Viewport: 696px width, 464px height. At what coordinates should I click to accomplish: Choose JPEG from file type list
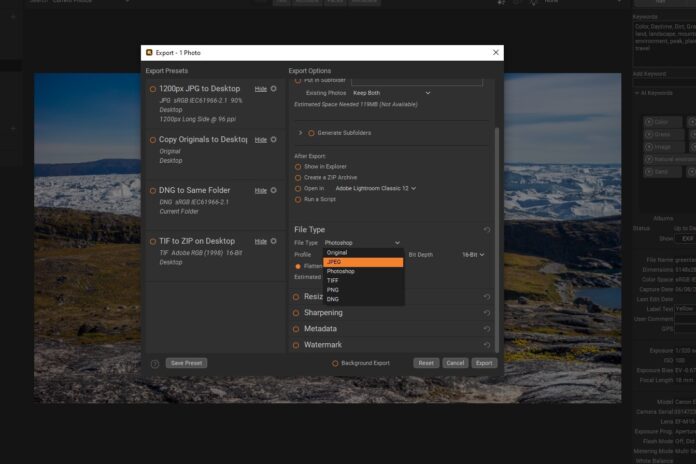tap(363, 262)
